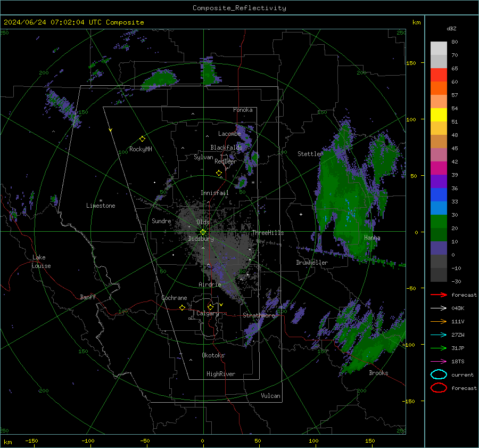
Task: Click the cyan current ellipse icon
Action: click(439, 374)
